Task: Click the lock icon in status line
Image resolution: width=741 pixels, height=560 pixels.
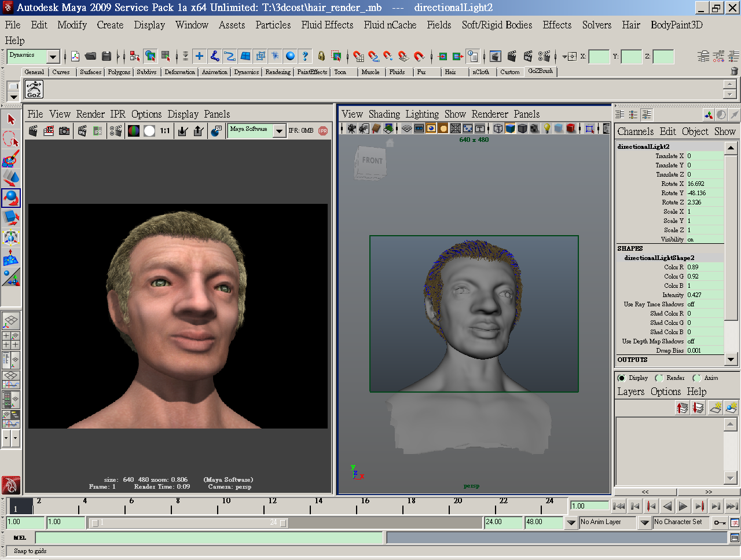Action: tap(321, 56)
